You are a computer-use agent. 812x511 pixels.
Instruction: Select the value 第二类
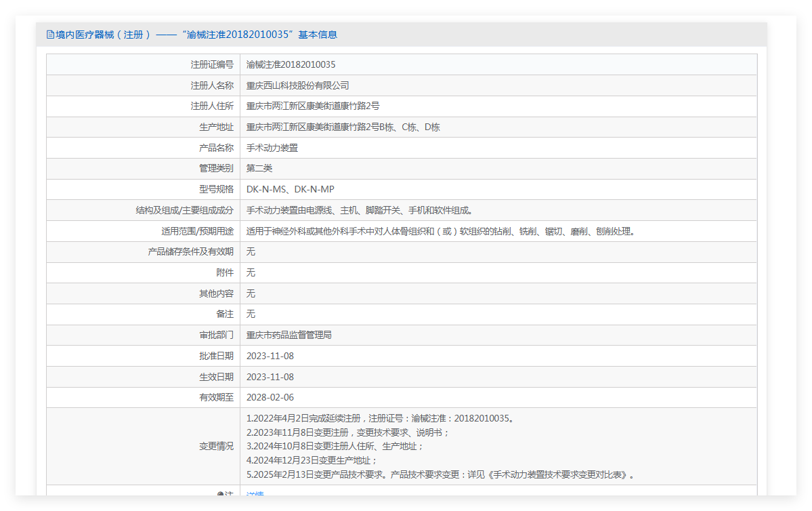tap(259, 169)
